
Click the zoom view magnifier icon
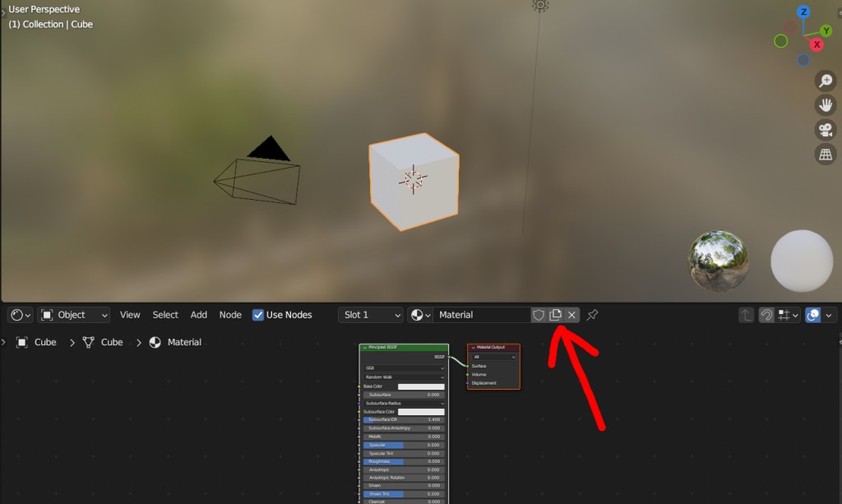point(826,81)
